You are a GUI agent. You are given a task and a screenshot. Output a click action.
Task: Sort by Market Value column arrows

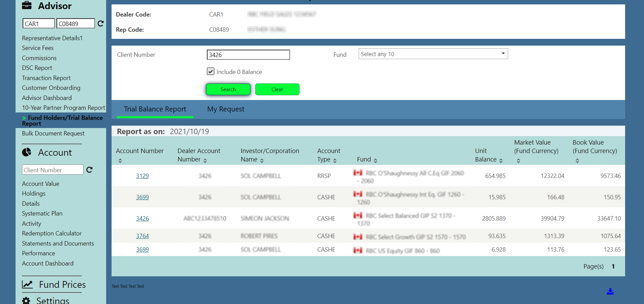518,161
